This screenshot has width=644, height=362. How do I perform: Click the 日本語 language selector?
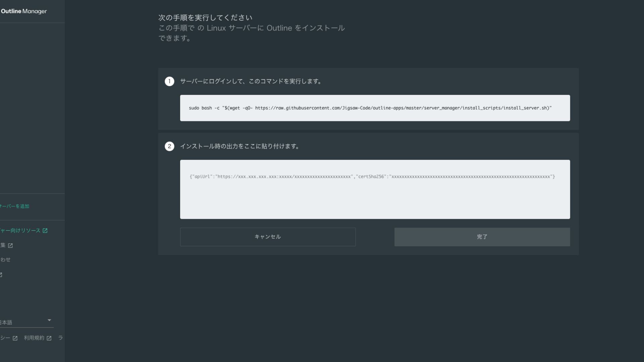click(x=26, y=322)
